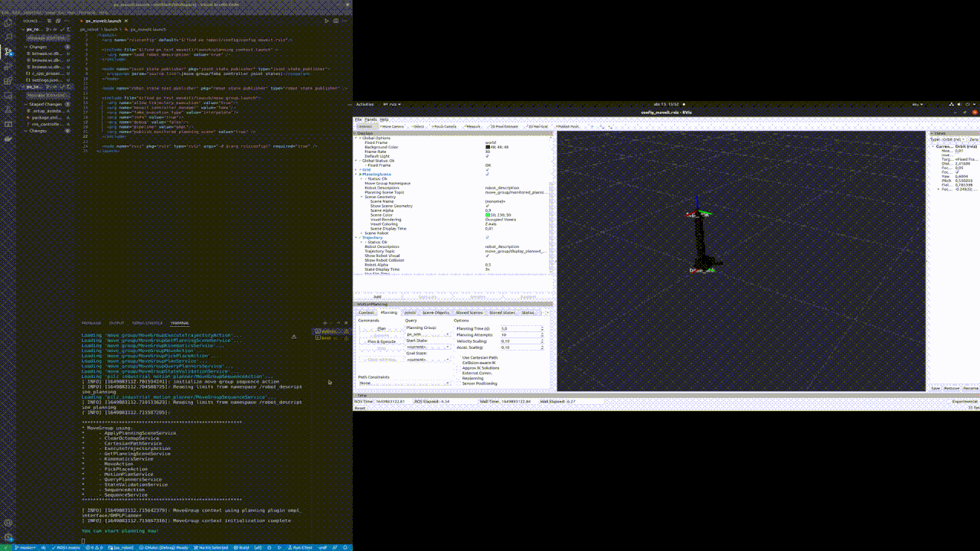980x551 pixels.
Task: Toggle the Grid display checkbox
Action: click(487, 170)
